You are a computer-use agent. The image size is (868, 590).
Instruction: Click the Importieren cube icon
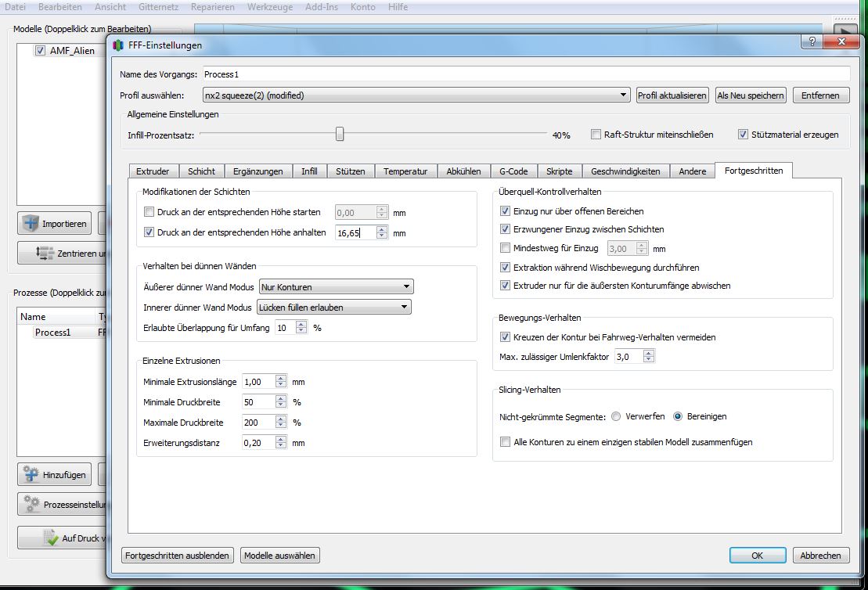(x=31, y=223)
